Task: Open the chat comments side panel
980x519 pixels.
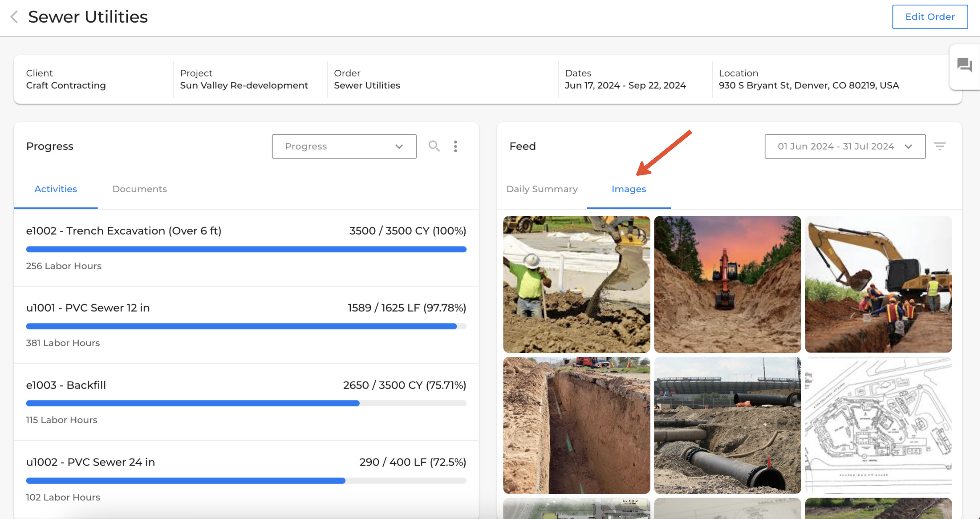Action: (x=964, y=66)
